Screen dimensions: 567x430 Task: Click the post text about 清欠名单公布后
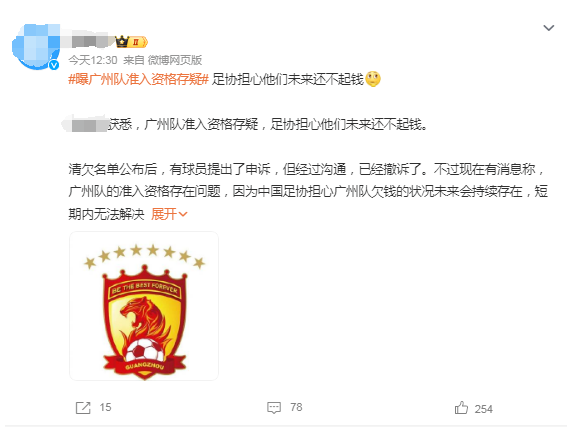(308, 191)
